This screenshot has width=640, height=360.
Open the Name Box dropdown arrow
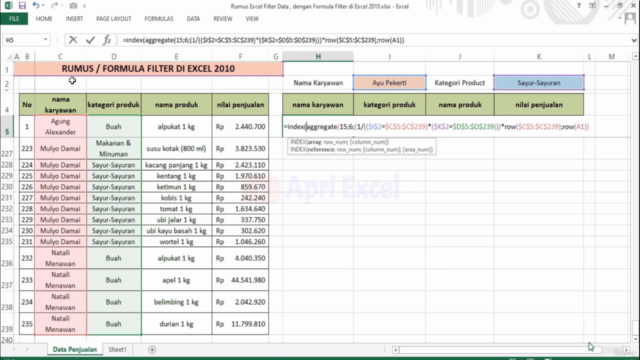click(45, 40)
